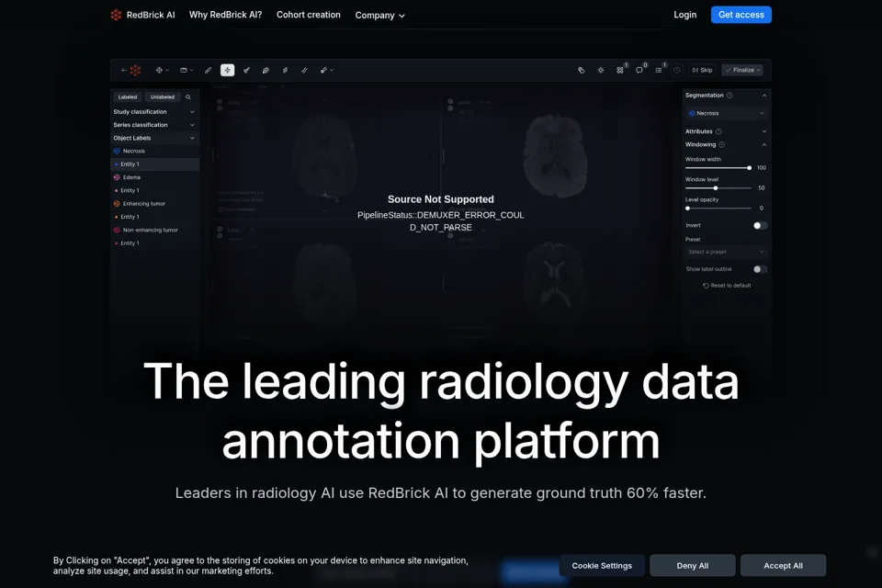Screen dimensions: 882x588
Task: Click the tag icon in the top toolbar
Action: point(581,71)
